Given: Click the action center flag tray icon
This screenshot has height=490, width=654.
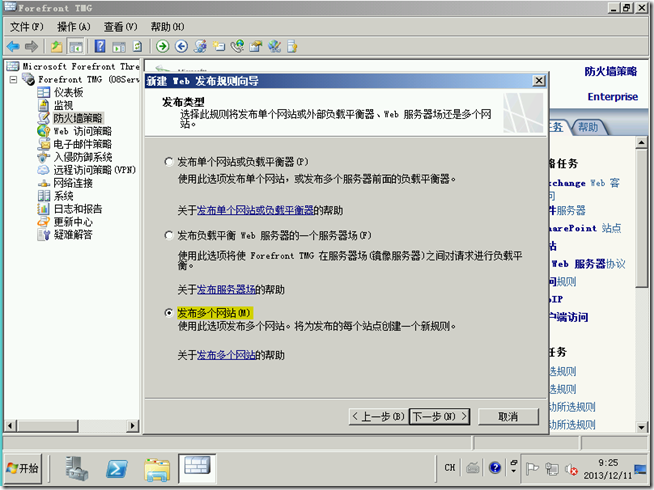Looking at the screenshot, I should click(532, 469).
